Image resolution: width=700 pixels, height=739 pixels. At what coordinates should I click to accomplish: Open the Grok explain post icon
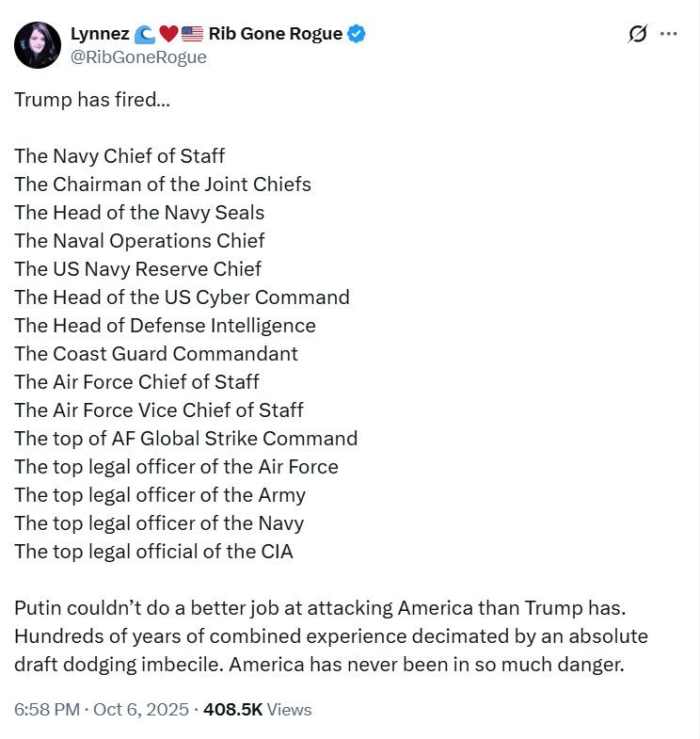click(x=637, y=34)
